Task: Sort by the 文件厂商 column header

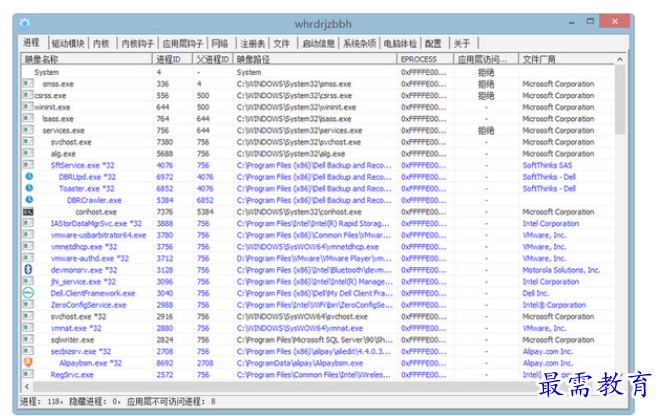Action: click(x=566, y=59)
